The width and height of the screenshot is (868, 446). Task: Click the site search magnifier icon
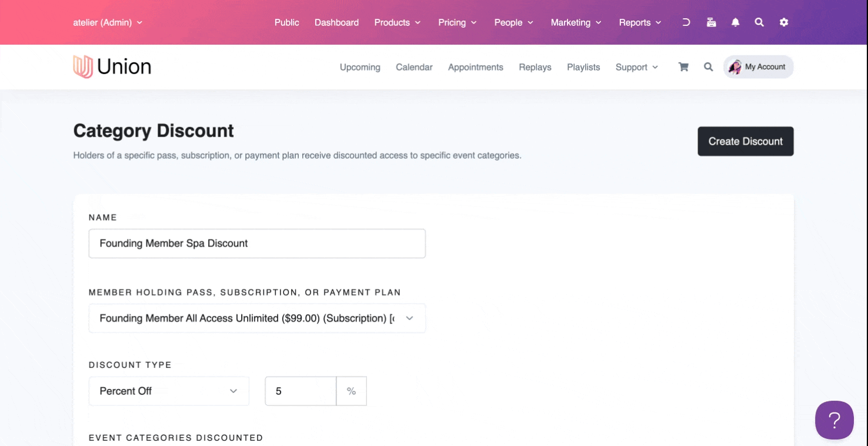pyautogui.click(x=709, y=67)
